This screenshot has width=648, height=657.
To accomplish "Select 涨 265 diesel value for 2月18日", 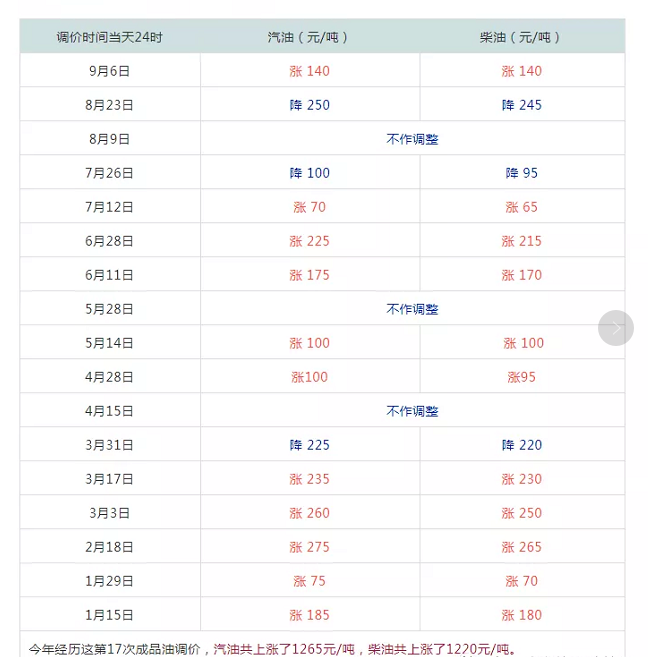I will (x=521, y=547).
